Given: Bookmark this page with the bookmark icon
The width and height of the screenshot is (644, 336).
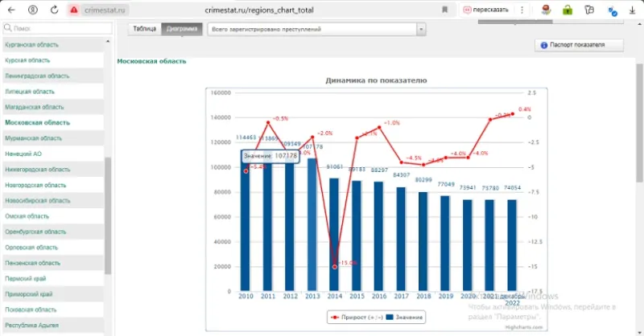Looking at the screenshot, I should click(x=445, y=10).
